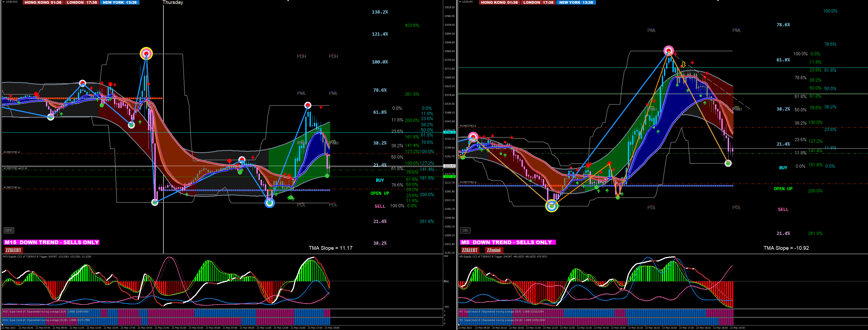Select the white circle at the latest M5 candle low
This screenshot has width=868, height=330.
click(x=728, y=163)
